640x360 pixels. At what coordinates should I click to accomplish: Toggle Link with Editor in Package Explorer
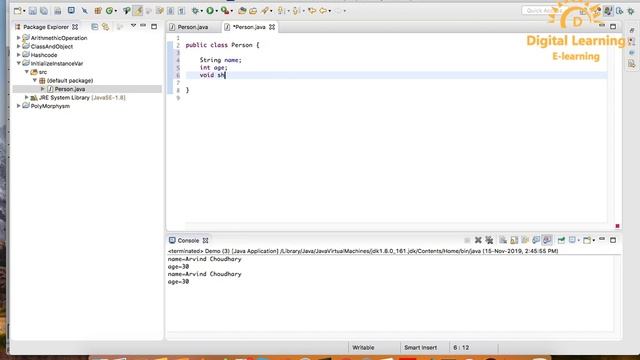coord(106,27)
